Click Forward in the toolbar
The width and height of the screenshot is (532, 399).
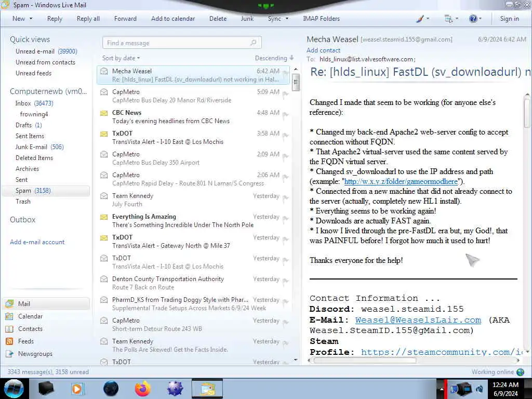coord(125,19)
